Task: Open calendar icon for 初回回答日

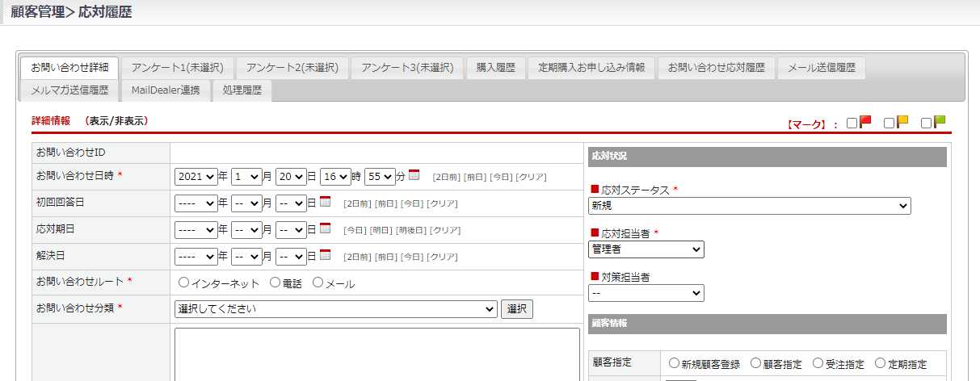Action: point(325,202)
